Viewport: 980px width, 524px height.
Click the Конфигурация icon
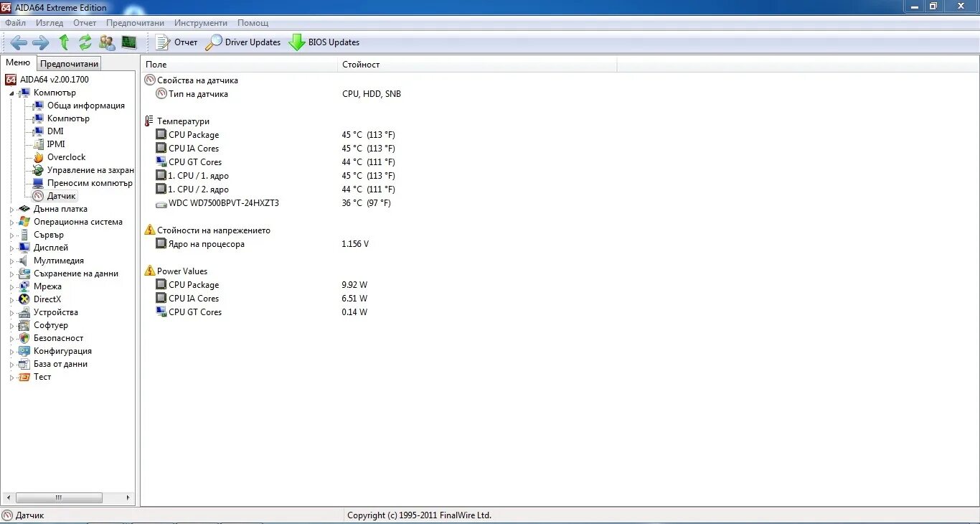24,351
